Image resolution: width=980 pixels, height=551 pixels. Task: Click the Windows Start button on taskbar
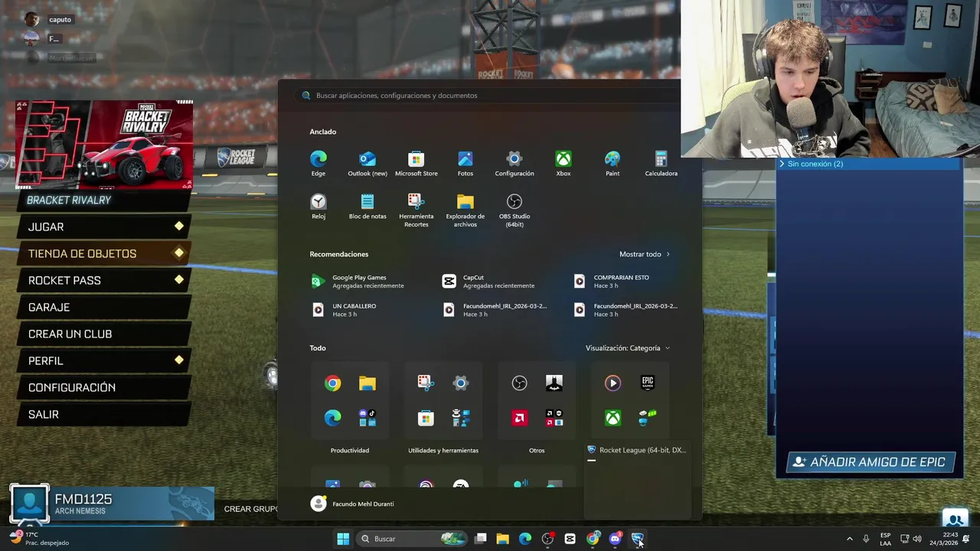343,539
